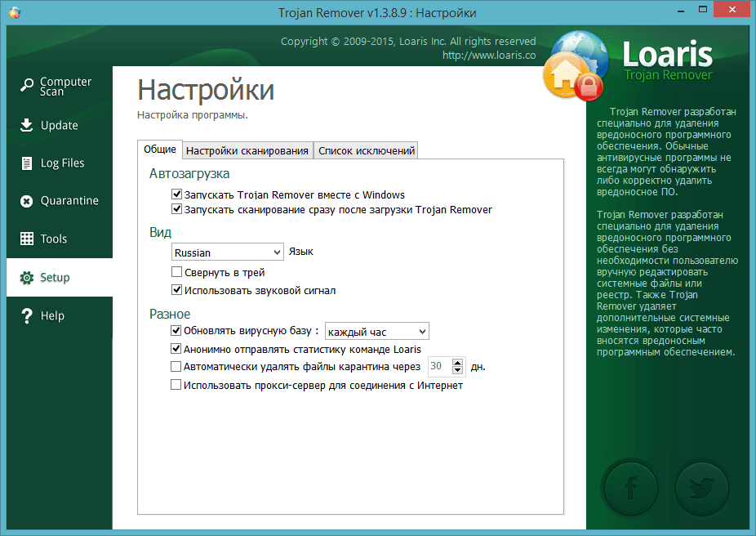
Task: Click the Tools grid icon
Action: 26,239
